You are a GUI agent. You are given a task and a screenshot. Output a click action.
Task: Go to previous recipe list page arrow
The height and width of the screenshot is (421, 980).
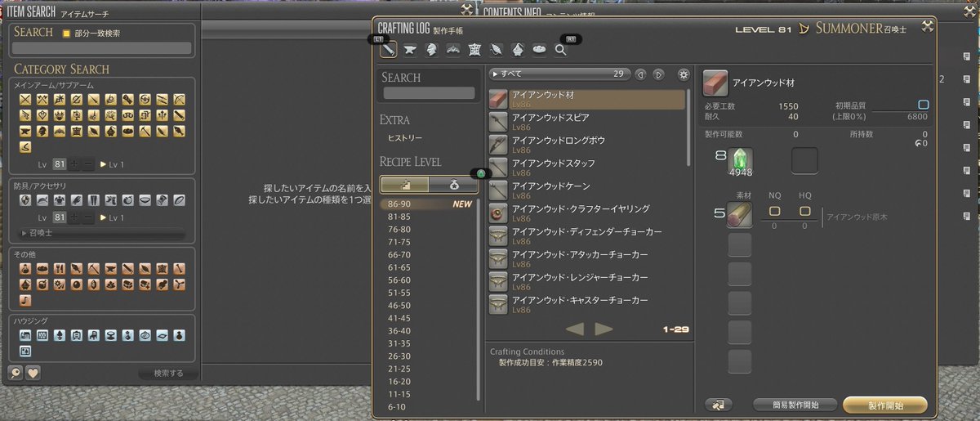[575, 329]
